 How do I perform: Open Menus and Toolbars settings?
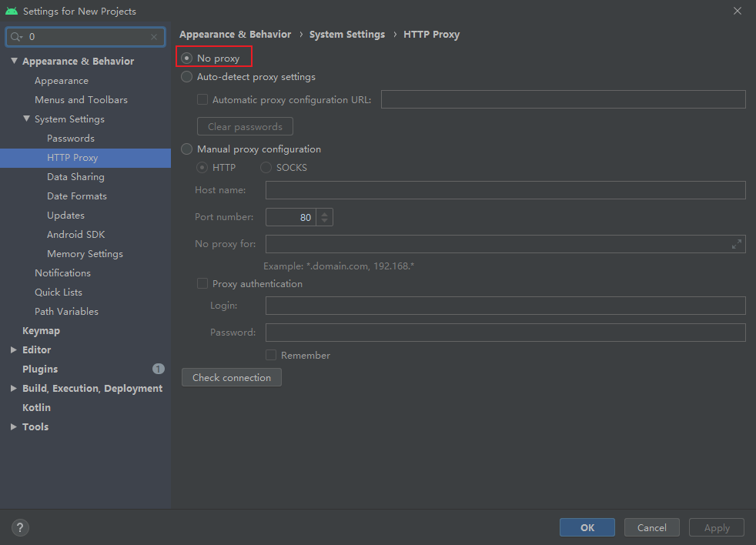pyautogui.click(x=81, y=100)
